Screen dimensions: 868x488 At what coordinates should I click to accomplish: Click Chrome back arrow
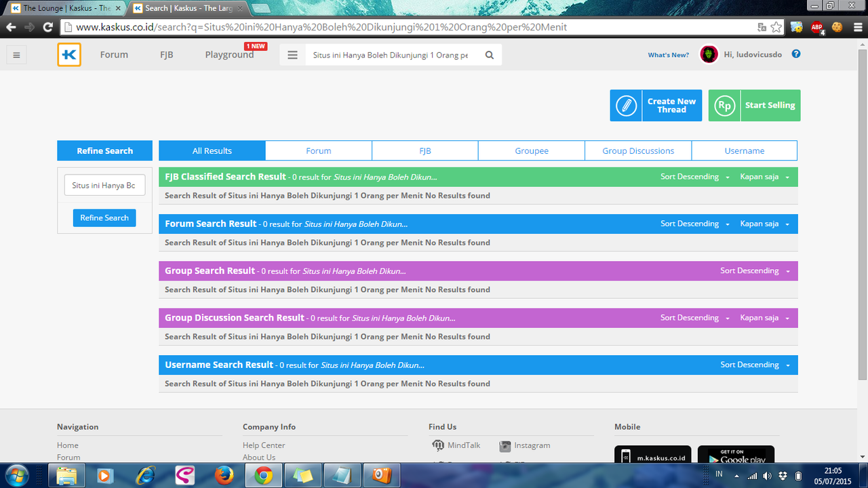[x=11, y=27]
